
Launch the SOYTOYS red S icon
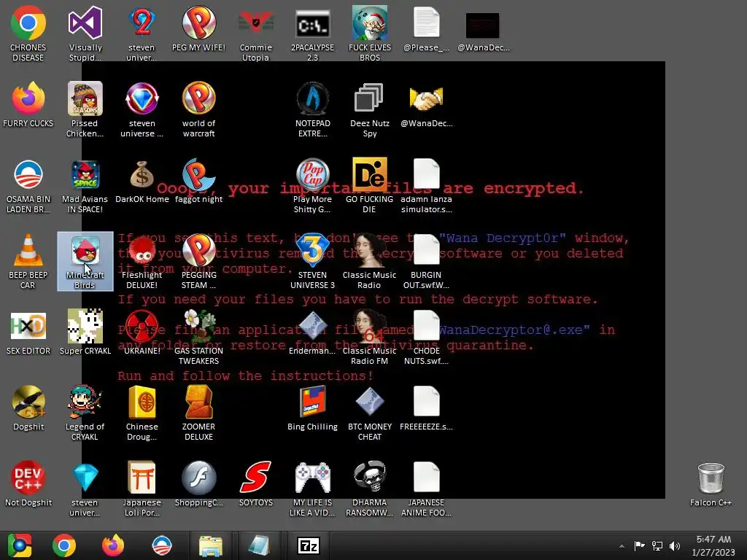pos(256,478)
